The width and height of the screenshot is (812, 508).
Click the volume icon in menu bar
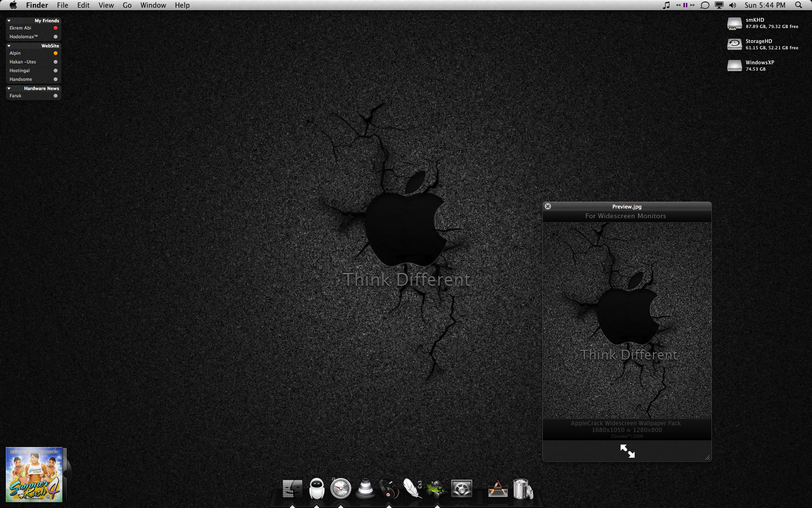point(733,5)
